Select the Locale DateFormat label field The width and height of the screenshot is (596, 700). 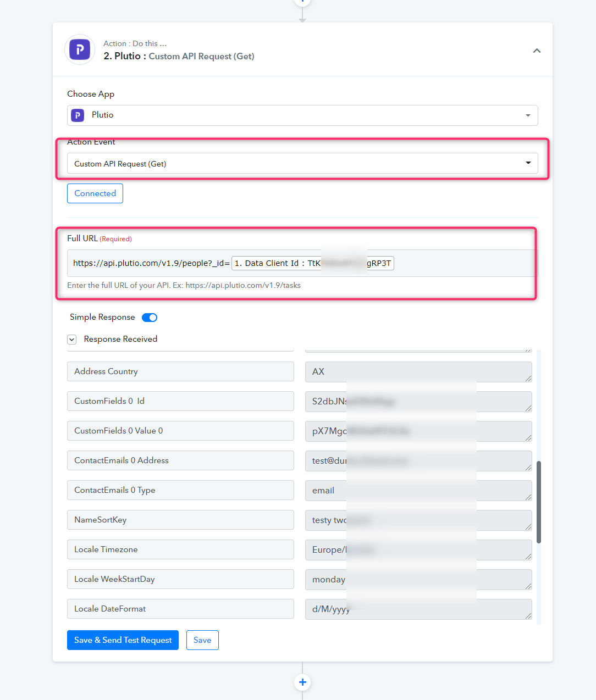click(180, 609)
